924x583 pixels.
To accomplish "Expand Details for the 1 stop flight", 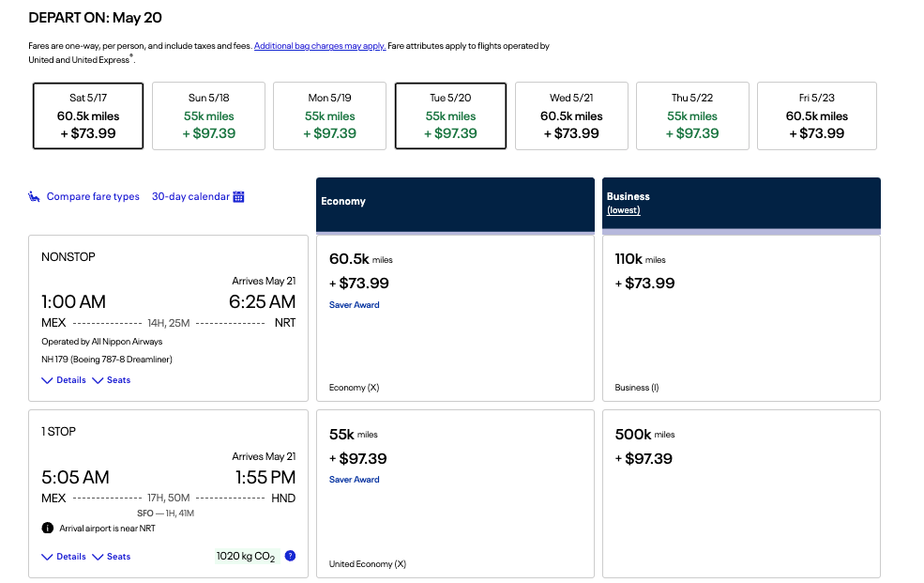I will [64, 557].
